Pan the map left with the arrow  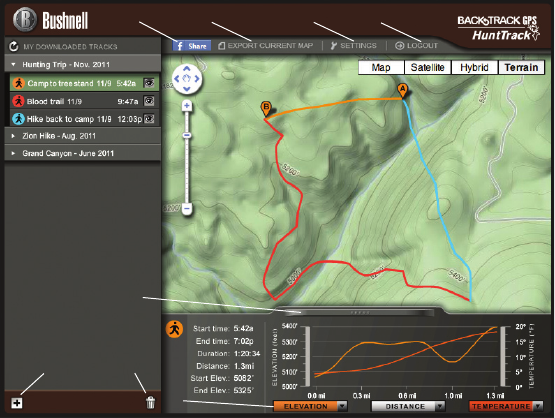pyautogui.click(x=177, y=79)
